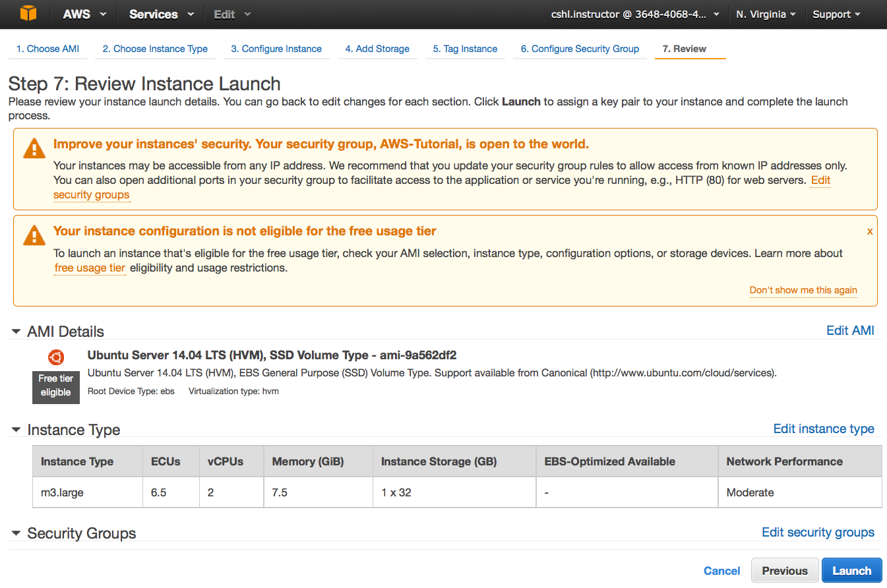This screenshot has width=887, height=588.
Task: Select the 7. Review tab
Action: [690, 49]
